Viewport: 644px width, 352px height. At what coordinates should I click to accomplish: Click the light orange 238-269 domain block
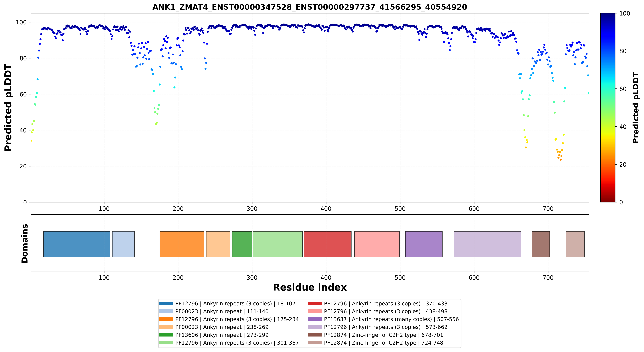(x=218, y=244)
